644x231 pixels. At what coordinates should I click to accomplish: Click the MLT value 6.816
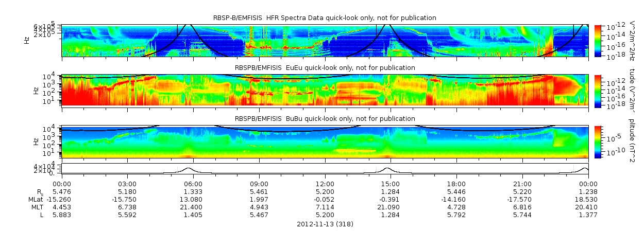pos(522,207)
